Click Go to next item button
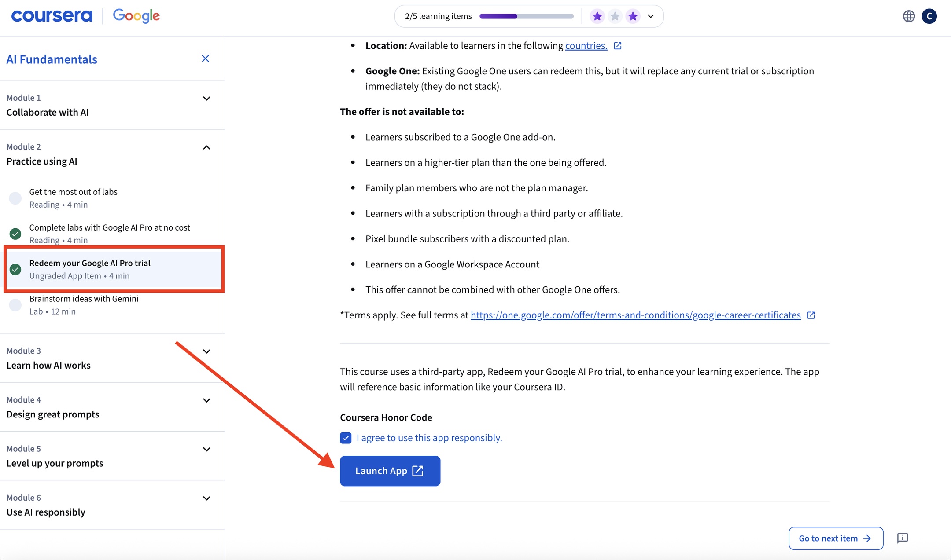This screenshot has width=951, height=560. (835, 538)
